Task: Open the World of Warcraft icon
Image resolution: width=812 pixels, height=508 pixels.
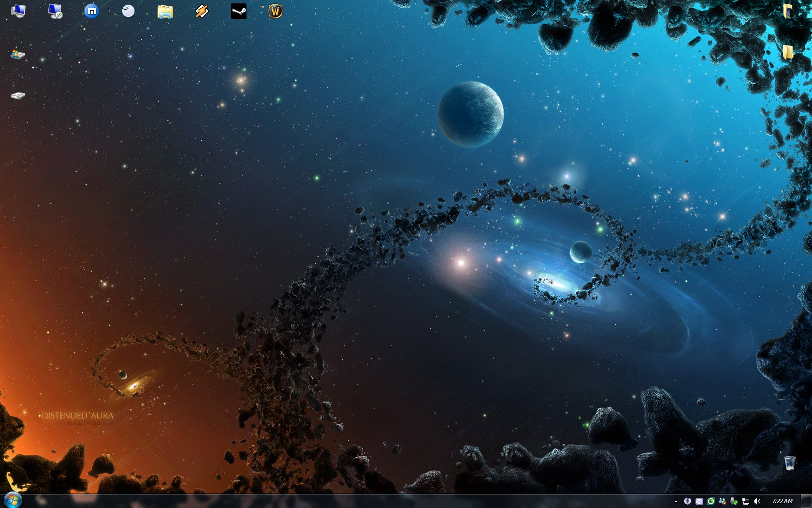Action: pyautogui.click(x=275, y=11)
